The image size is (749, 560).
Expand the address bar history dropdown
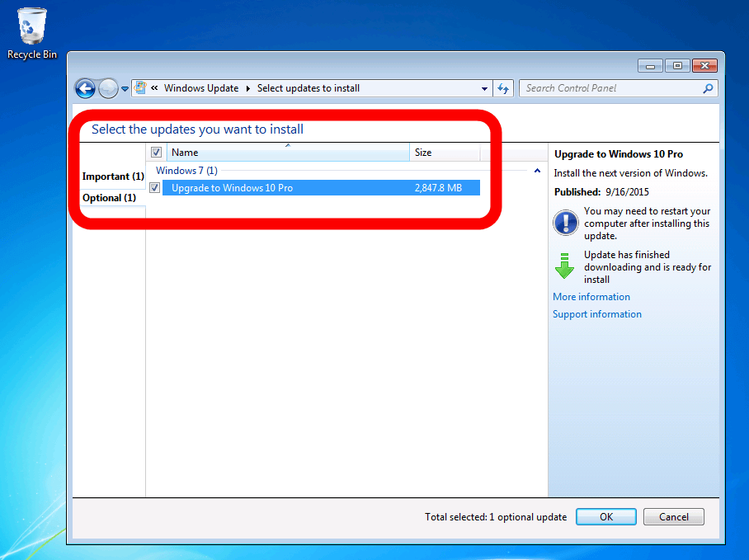tap(484, 89)
